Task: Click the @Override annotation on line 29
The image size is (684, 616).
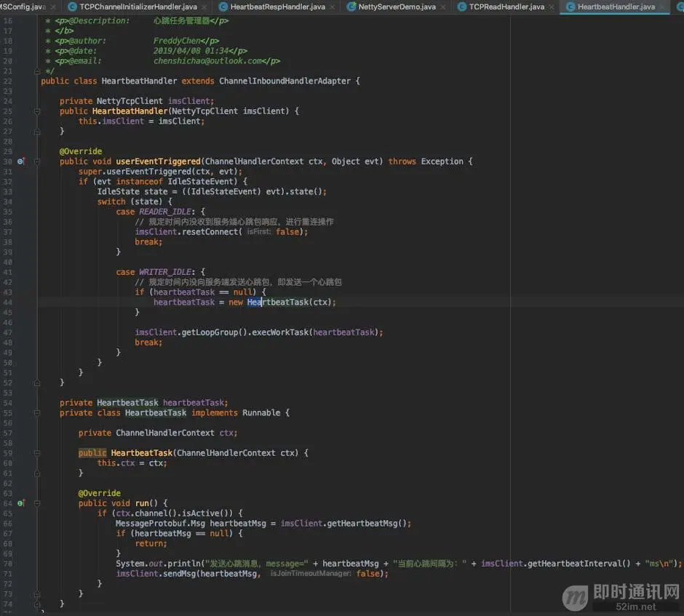Action: click(81, 151)
